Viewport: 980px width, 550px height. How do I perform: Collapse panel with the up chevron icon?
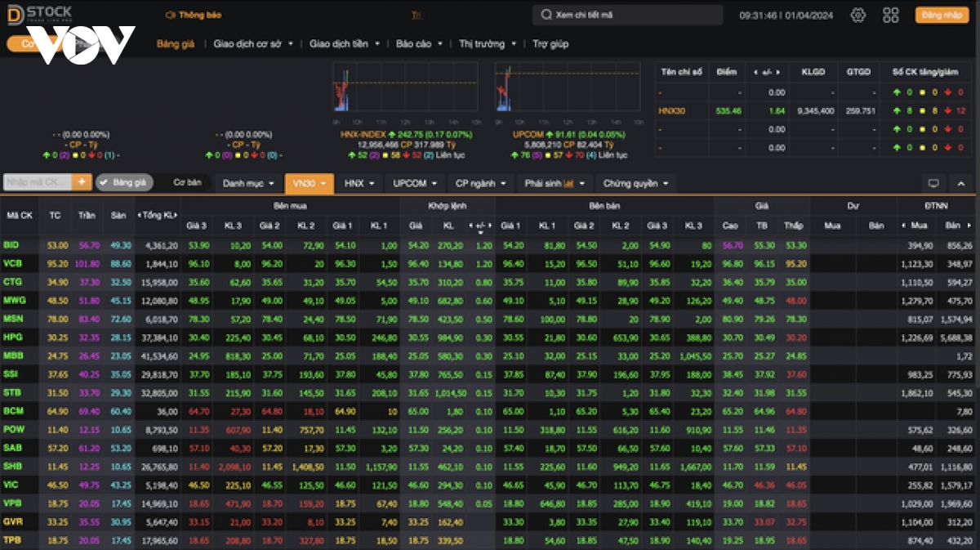click(961, 183)
